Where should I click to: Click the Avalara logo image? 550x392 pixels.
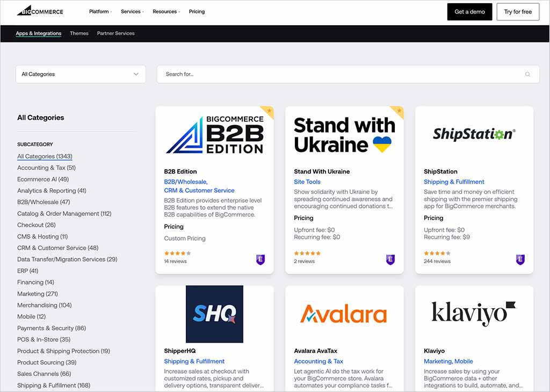(343, 314)
